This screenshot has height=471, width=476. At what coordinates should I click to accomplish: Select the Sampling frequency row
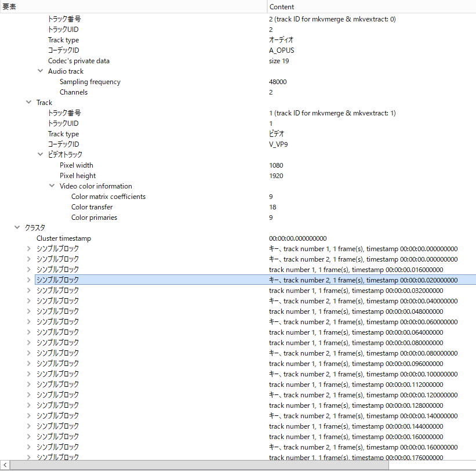90,82
